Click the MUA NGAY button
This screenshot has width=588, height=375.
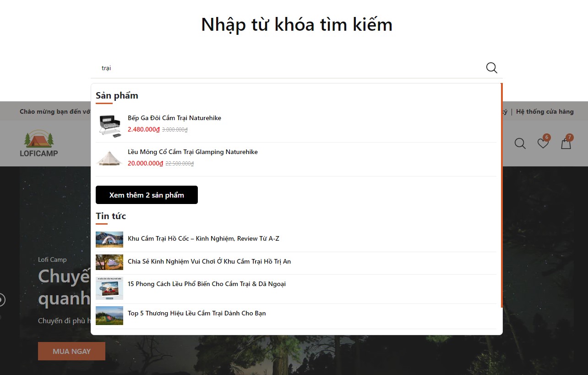click(71, 351)
